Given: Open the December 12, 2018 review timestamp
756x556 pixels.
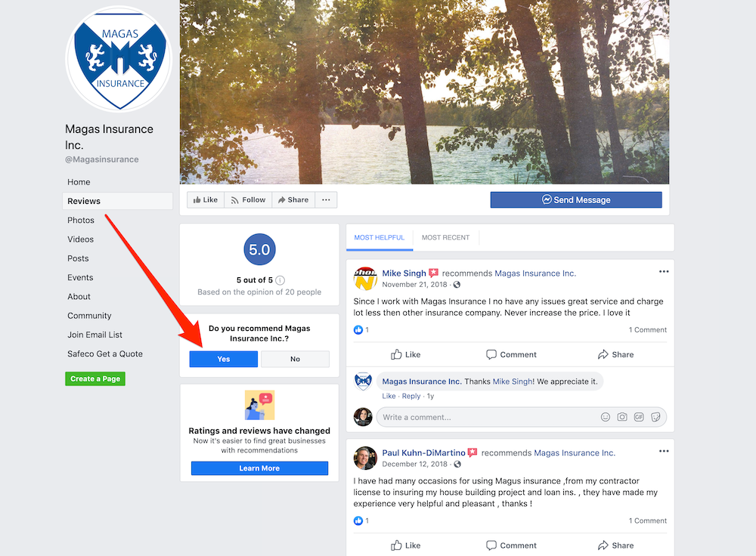Looking at the screenshot, I should pyautogui.click(x=414, y=464).
